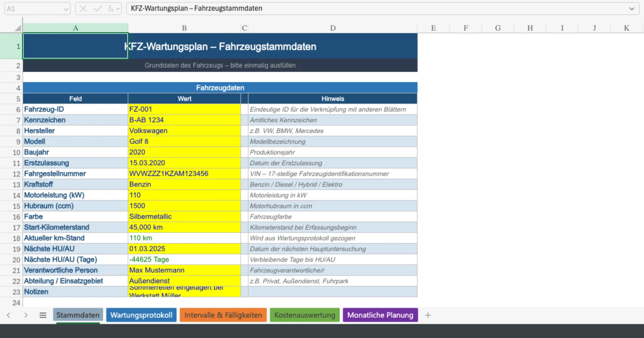
Task: Select the Kostenauswertung sheet tab
Action: (305, 315)
